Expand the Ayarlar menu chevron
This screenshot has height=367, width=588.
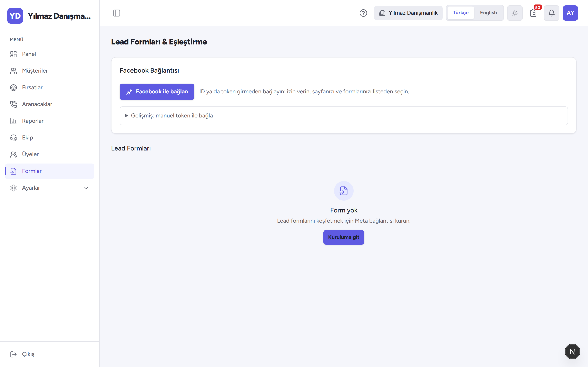86,188
